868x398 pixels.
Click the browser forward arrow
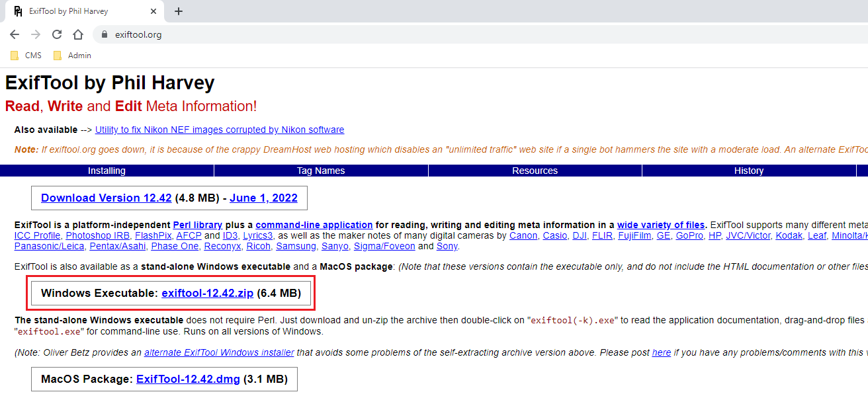click(36, 34)
